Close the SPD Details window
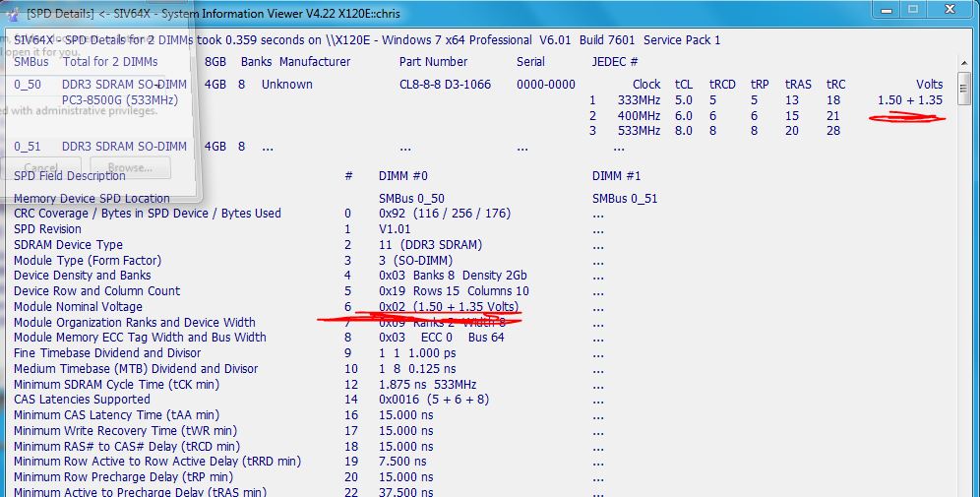The image size is (980, 497). (x=949, y=10)
